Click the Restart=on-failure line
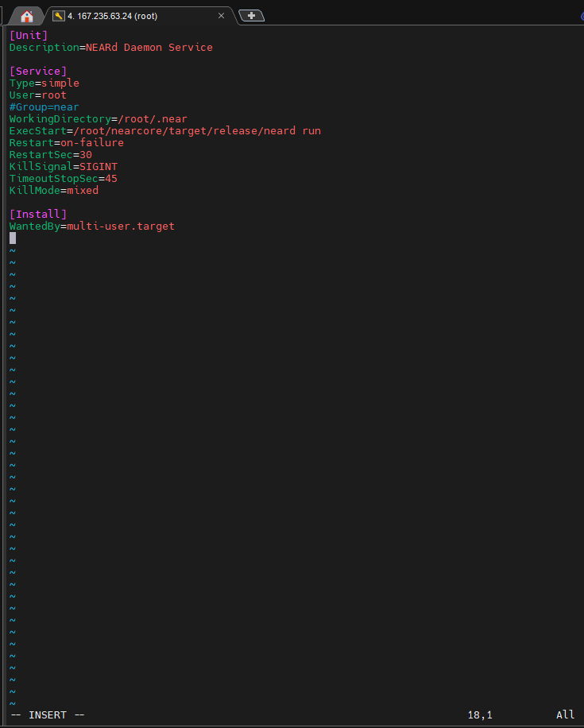 pos(67,142)
